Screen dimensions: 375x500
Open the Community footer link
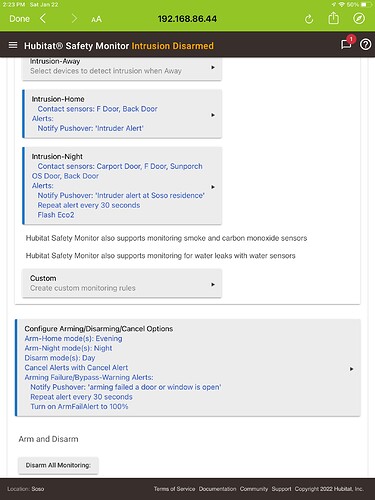(254, 489)
